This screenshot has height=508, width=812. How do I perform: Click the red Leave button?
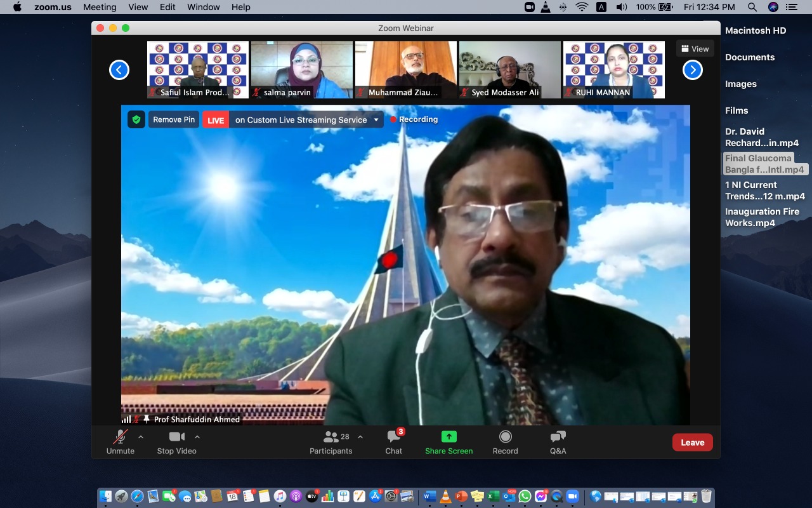(x=692, y=443)
